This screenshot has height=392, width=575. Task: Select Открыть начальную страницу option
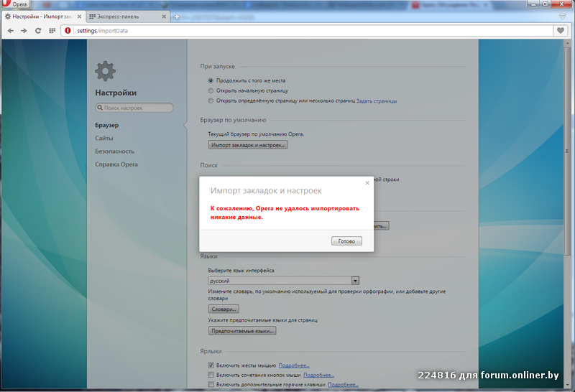[211, 90]
